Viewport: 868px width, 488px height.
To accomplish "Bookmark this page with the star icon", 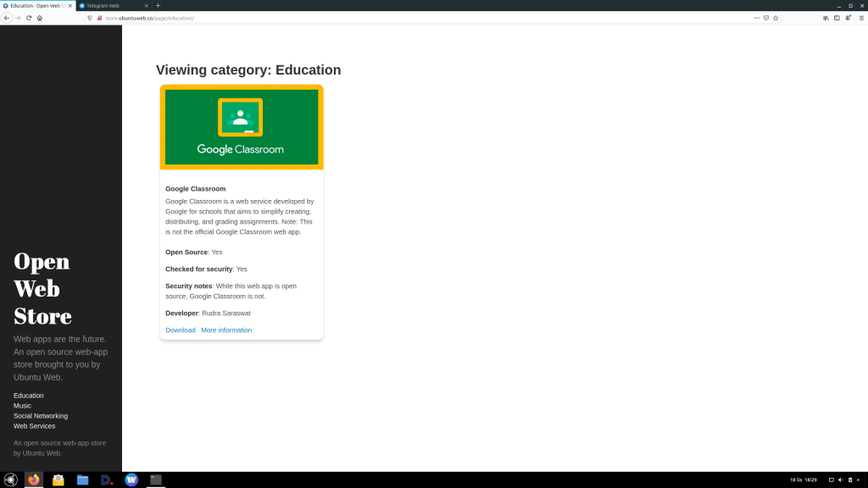I will 776,18.
